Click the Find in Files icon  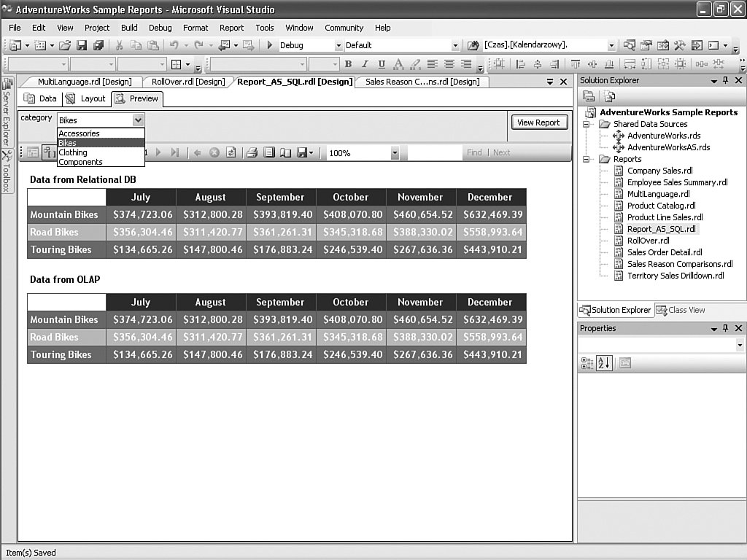click(x=473, y=45)
